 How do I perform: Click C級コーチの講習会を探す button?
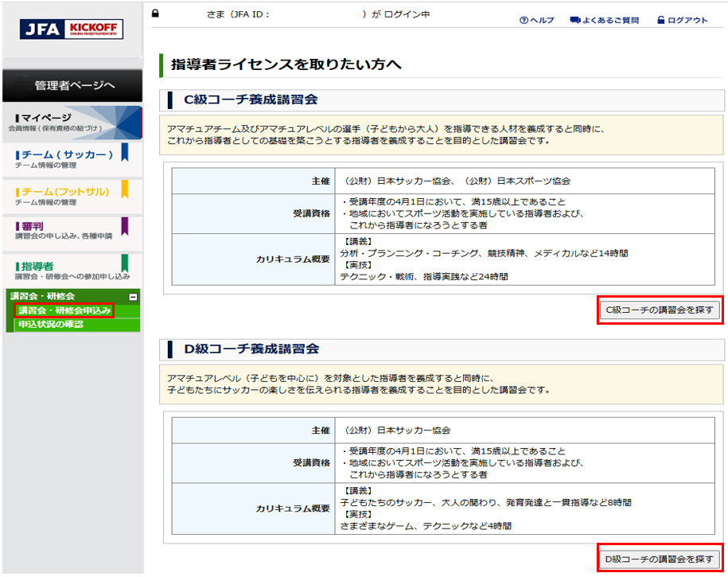660,310
